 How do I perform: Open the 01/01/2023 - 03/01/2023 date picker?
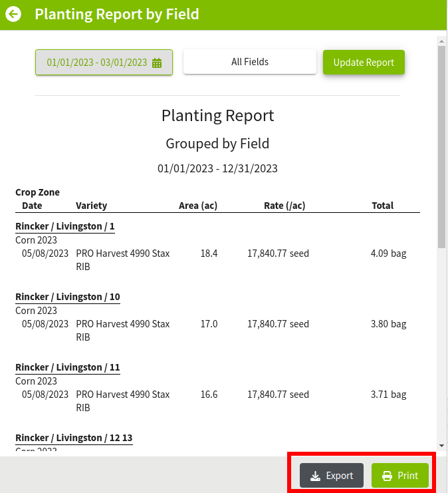(104, 63)
